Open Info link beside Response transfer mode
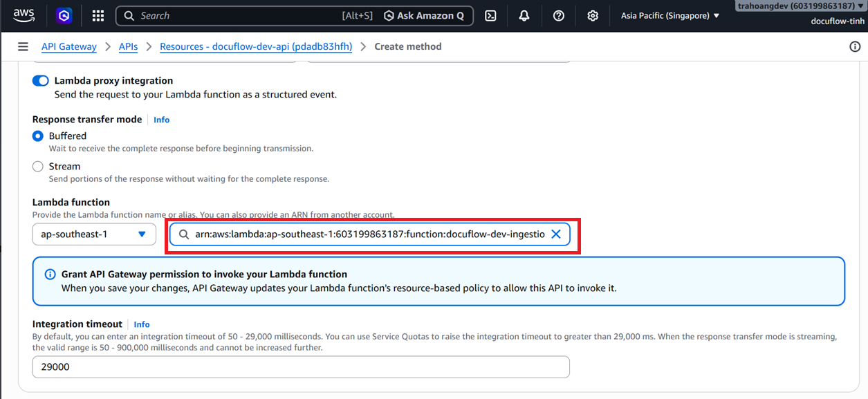The image size is (868, 399). click(161, 120)
